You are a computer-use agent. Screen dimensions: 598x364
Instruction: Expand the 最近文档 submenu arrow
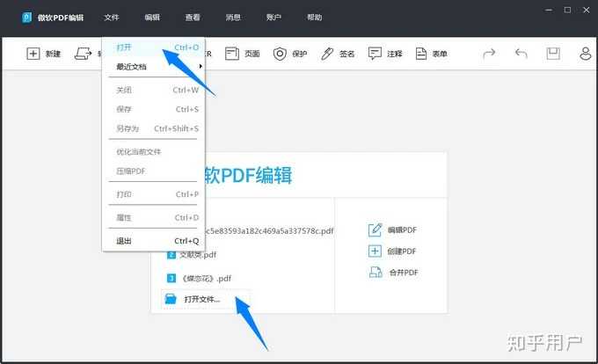(x=201, y=66)
